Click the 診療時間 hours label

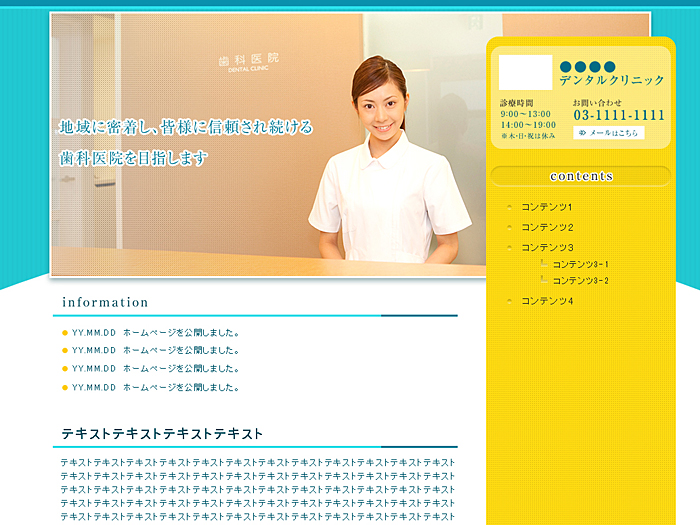(517, 103)
